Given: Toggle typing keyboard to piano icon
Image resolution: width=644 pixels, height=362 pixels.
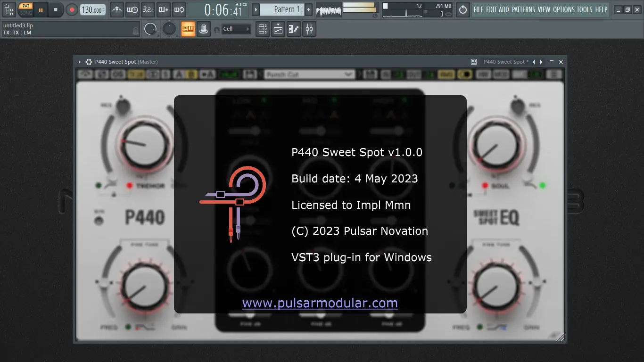Looking at the screenshot, I should click(x=188, y=29).
